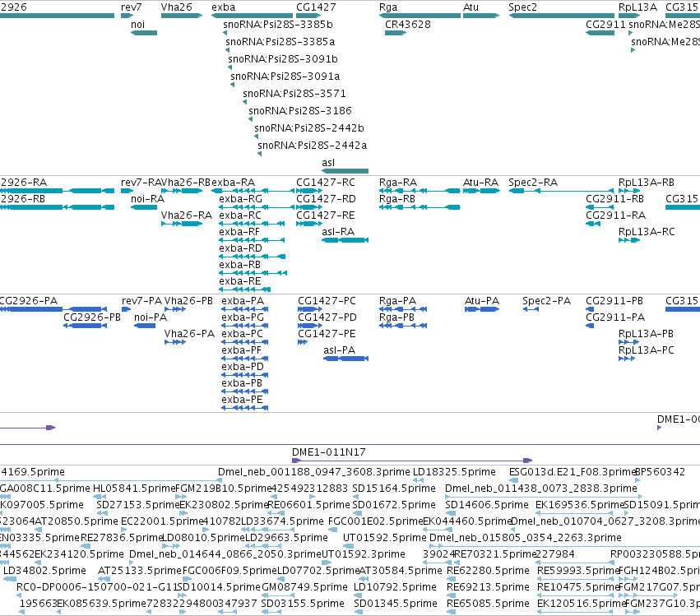Select snoRNA:Psi28S-2442a feature label
700x616 pixels.
pyautogui.click(x=312, y=146)
